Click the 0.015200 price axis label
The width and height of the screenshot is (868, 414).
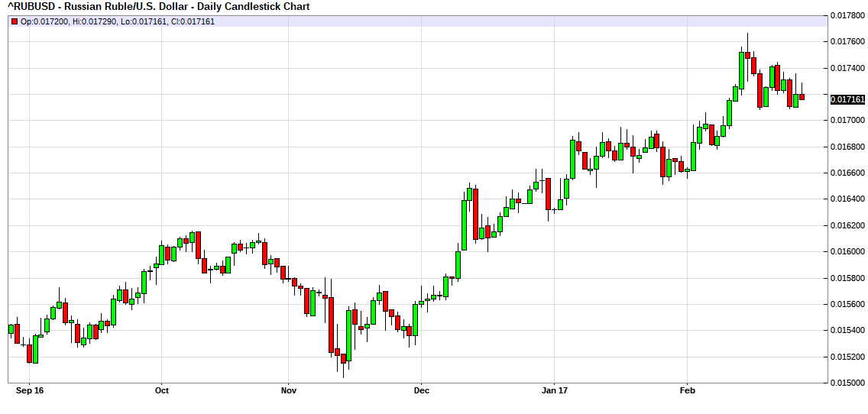pos(848,357)
